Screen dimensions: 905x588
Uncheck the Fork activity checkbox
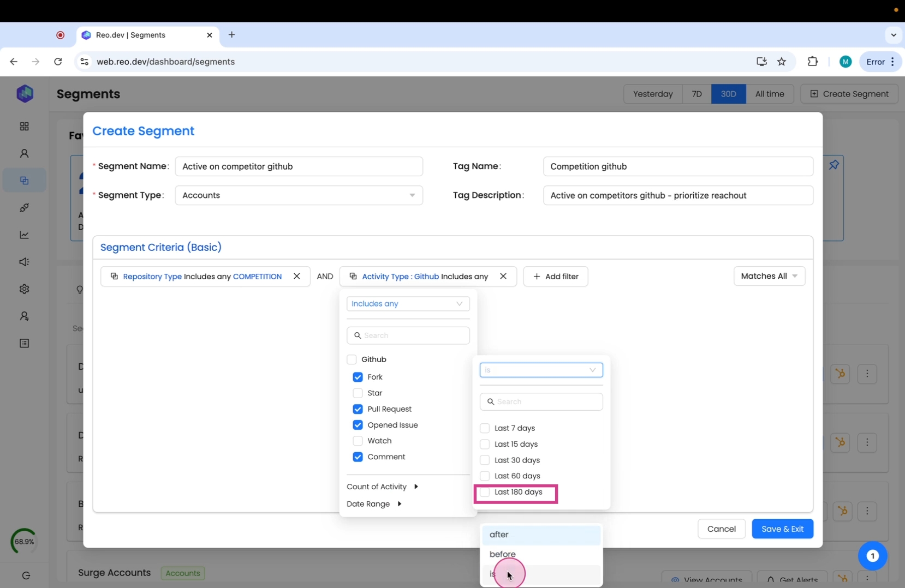pos(358,377)
